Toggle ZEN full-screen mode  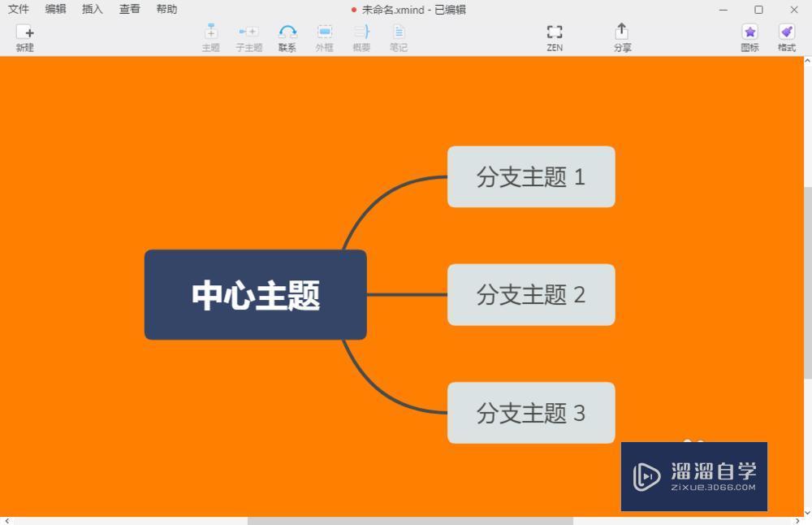(x=555, y=37)
